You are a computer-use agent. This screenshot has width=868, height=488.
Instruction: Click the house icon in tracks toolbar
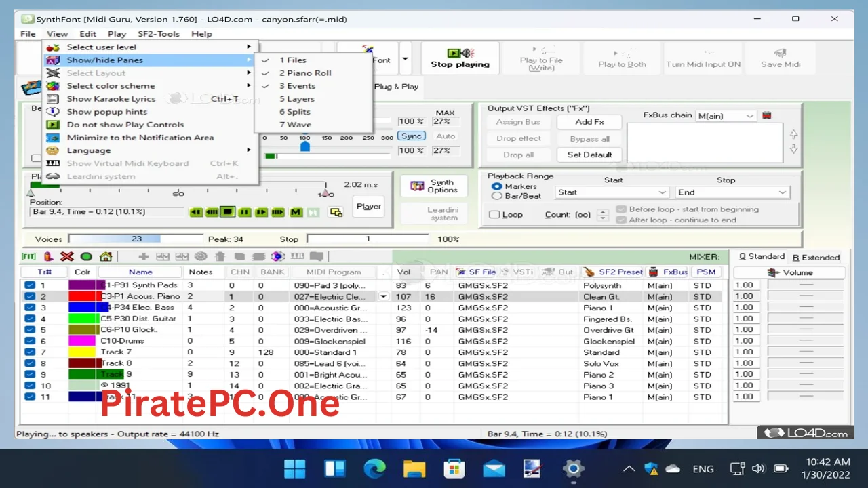point(106,257)
